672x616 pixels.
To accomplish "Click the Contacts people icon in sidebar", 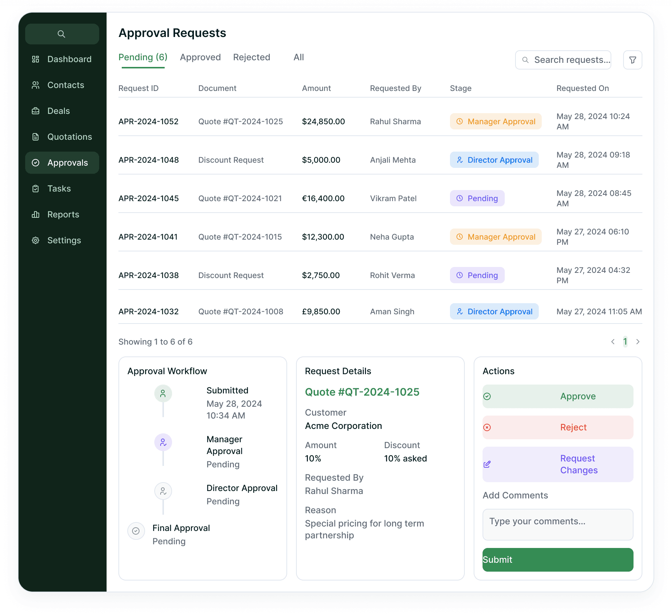I will [36, 85].
